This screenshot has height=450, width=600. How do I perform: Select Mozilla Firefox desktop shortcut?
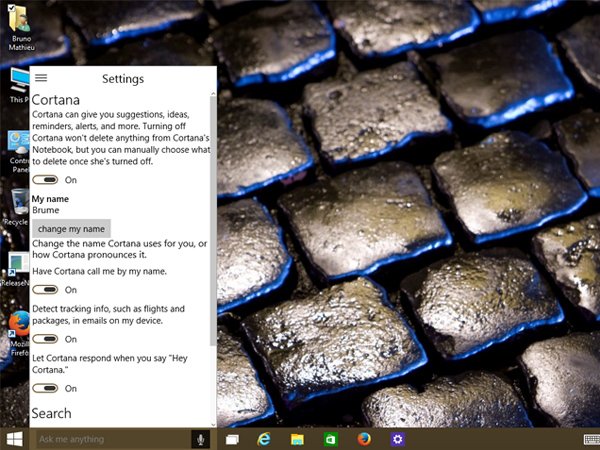pyautogui.click(x=18, y=333)
